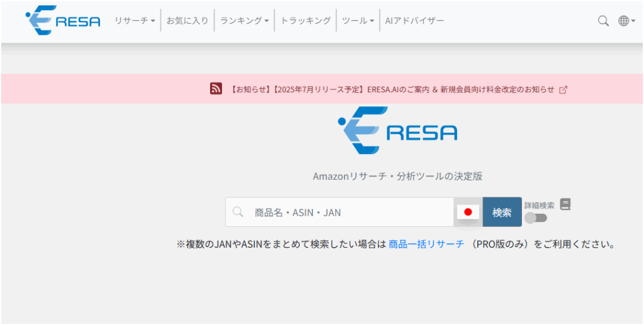Image resolution: width=644 pixels, height=325 pixels.
Task: Click the RSS feed icon in the notice banner
Action: [x=216, y=89]
